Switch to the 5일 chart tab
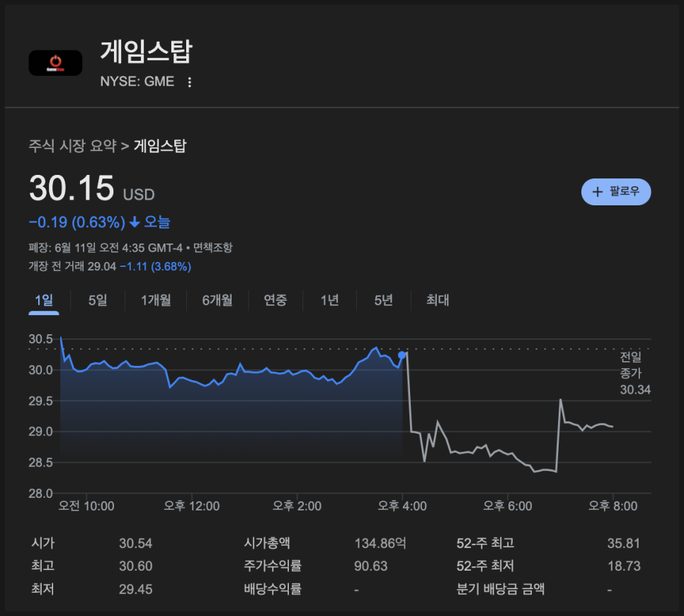Viewport: 684px width, 616px height. pos(98,300)
